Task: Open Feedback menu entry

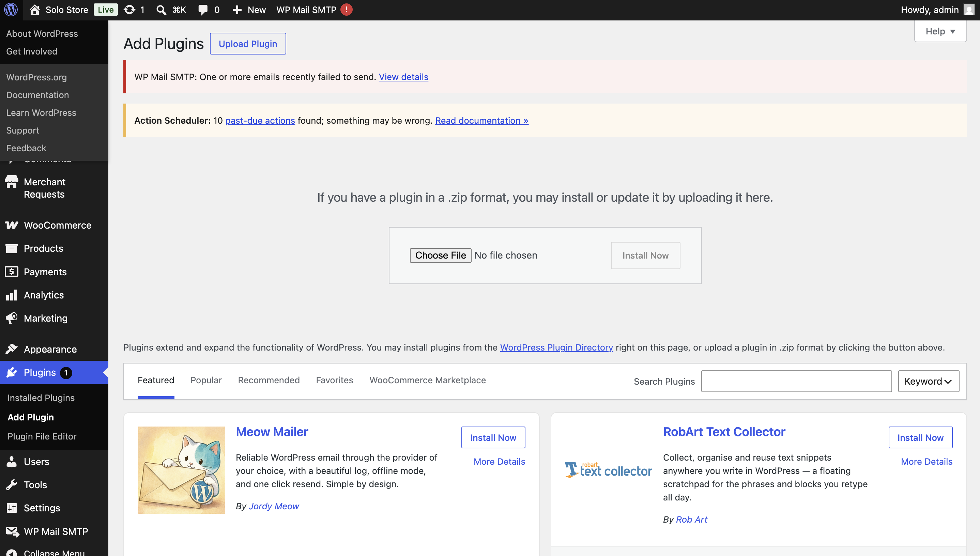Action: click(x=26, y=148)
